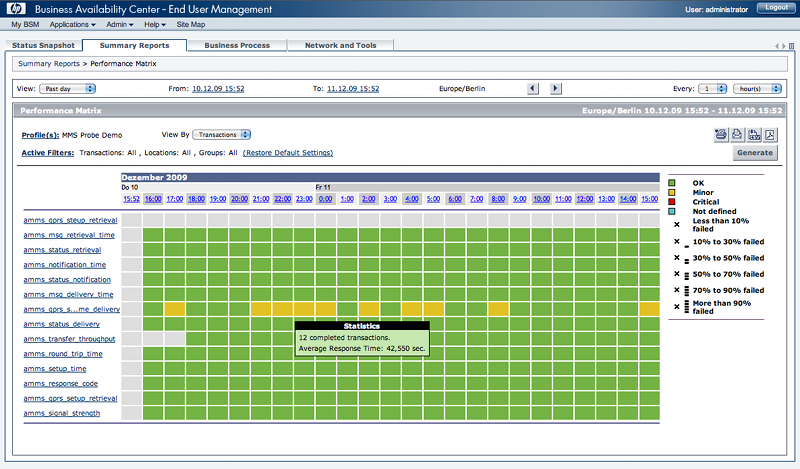Open the Every '1' interval dropdown
Image resolution: width=800 pixels, height=469 pixels.
(x=712, y=89)
